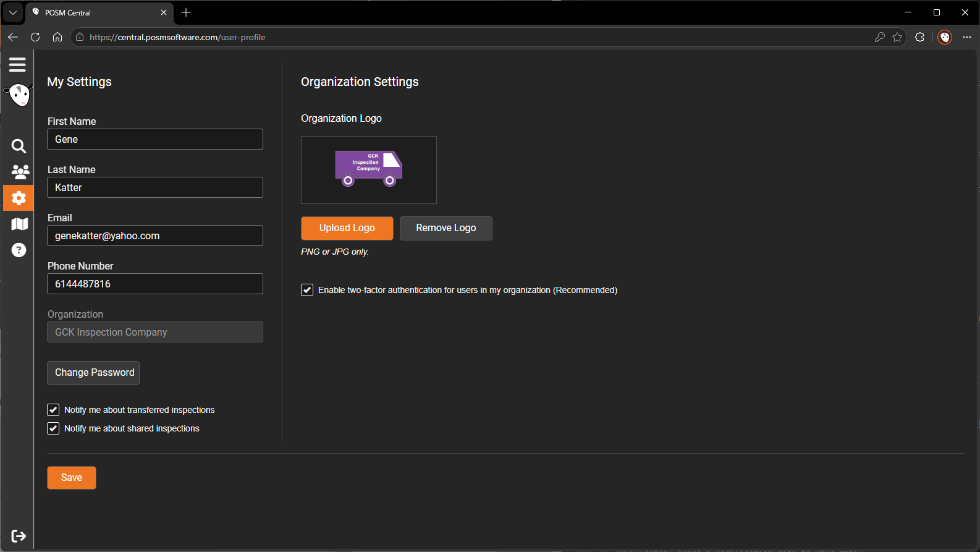Click the logout icon at sidebar bottom

pyautogui.click(x=19, y=536)
